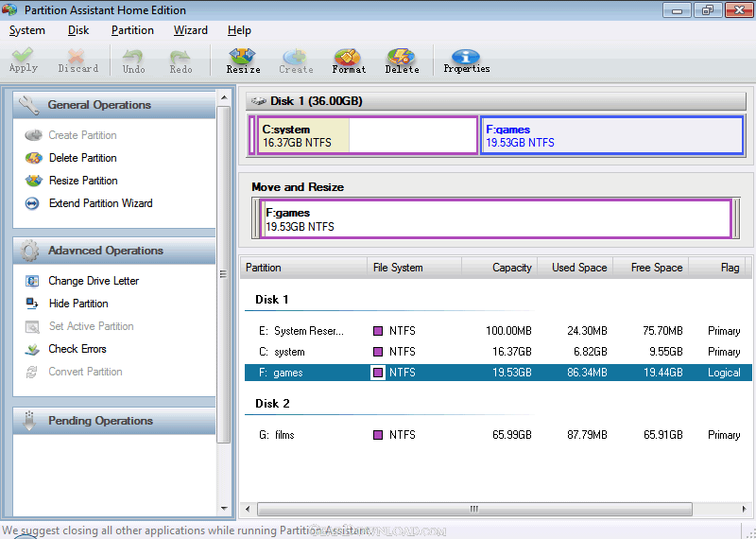
Task: Select the C: system partition row
Action: [498, 352]
